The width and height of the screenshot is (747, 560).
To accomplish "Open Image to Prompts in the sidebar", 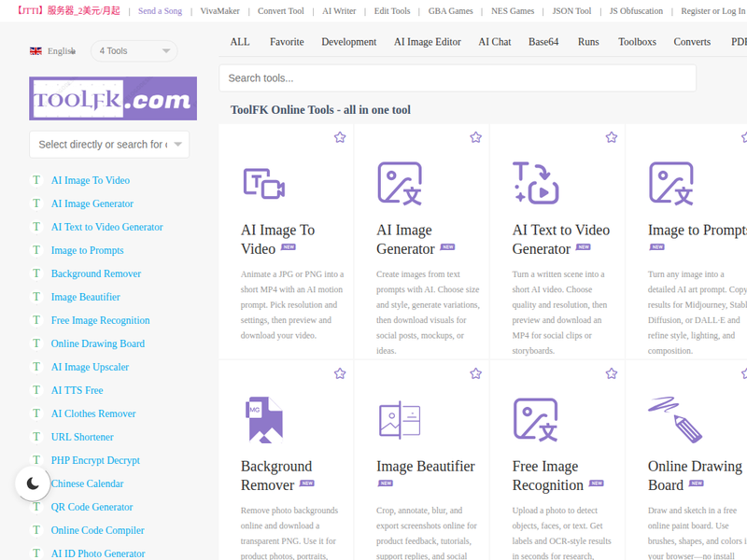I will (x=87, y=250).
